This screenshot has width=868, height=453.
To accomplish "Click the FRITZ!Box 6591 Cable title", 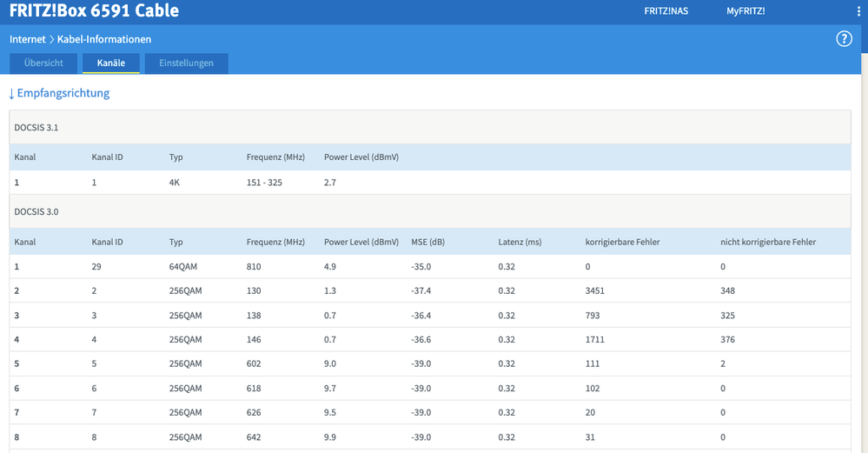I will point(94,10).
